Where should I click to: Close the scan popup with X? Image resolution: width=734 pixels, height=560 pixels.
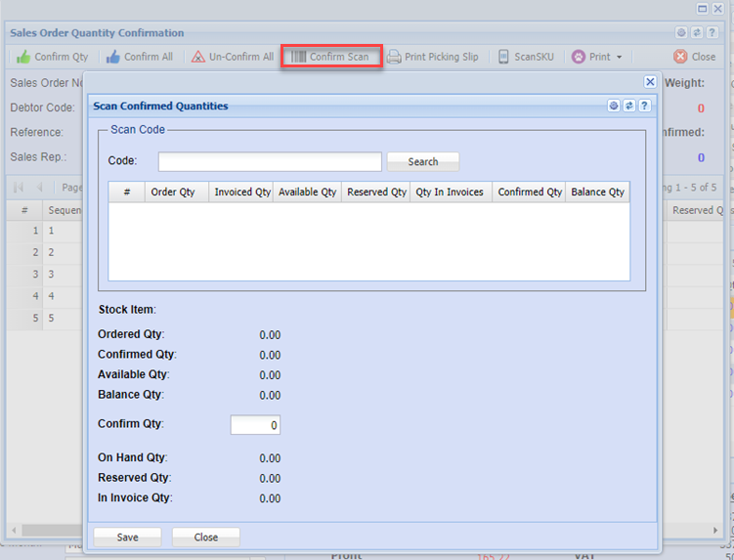[650, 83]
